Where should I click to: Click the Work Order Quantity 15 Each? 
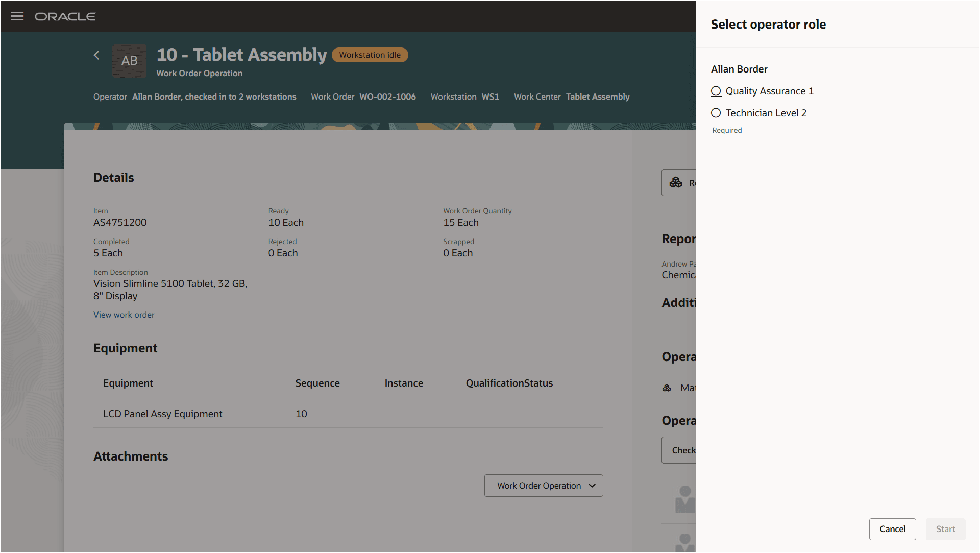(x=461, y=223)
